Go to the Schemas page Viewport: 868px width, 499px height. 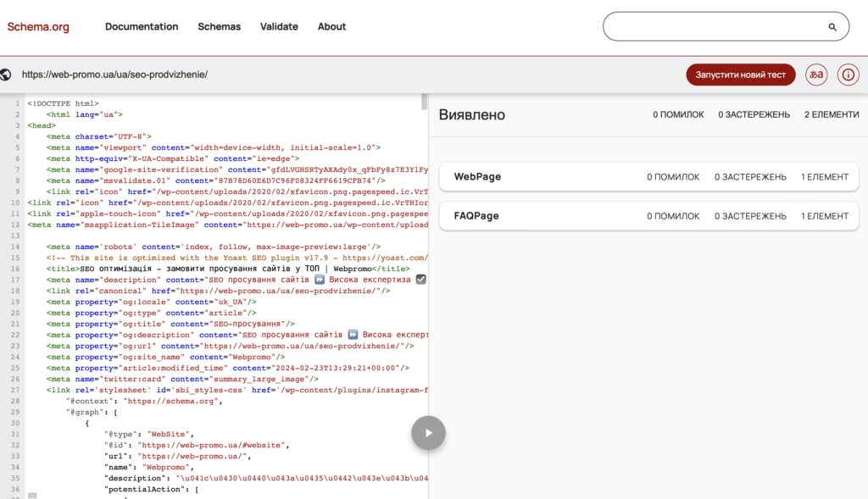point(220,26)
